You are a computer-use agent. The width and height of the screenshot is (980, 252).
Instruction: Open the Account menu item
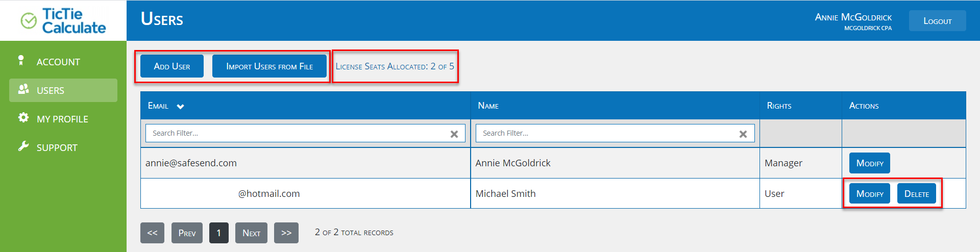[x=63, y=62]
